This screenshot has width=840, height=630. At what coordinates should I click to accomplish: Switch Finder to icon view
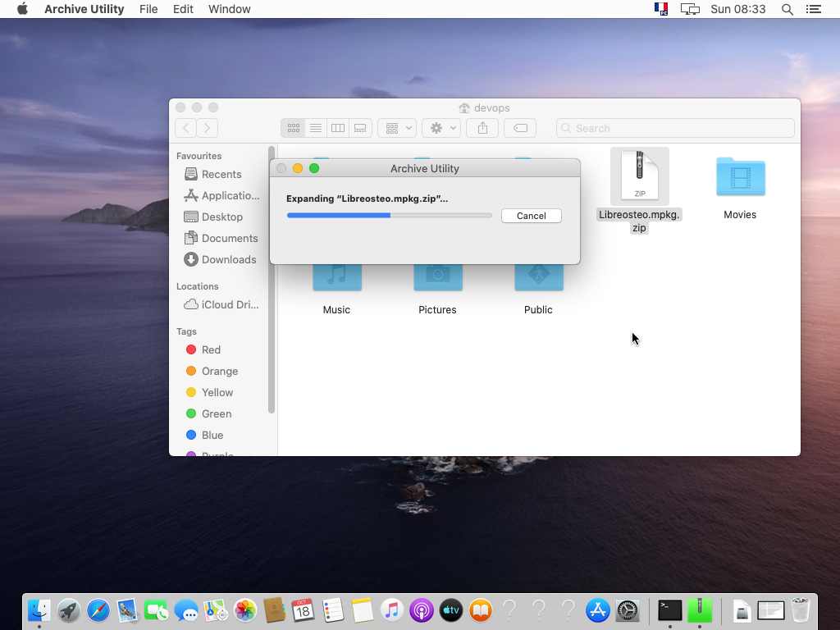click(293, 128)
